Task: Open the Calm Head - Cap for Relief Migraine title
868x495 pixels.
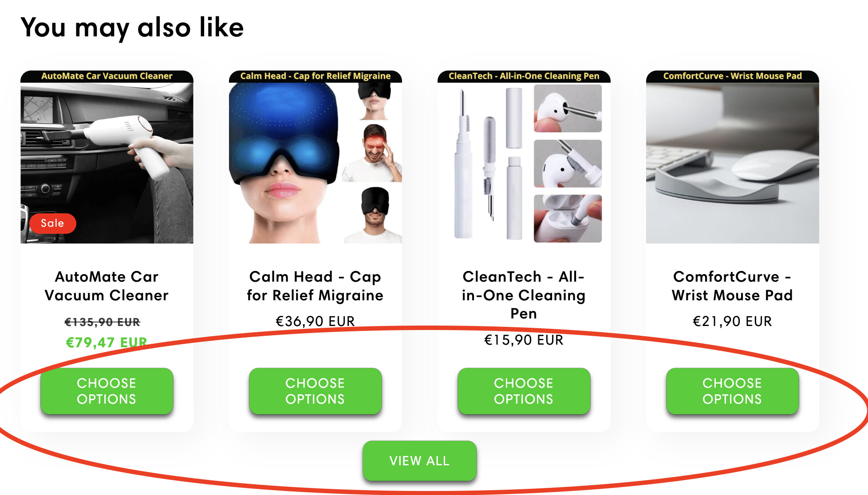Action: (316, 286)
